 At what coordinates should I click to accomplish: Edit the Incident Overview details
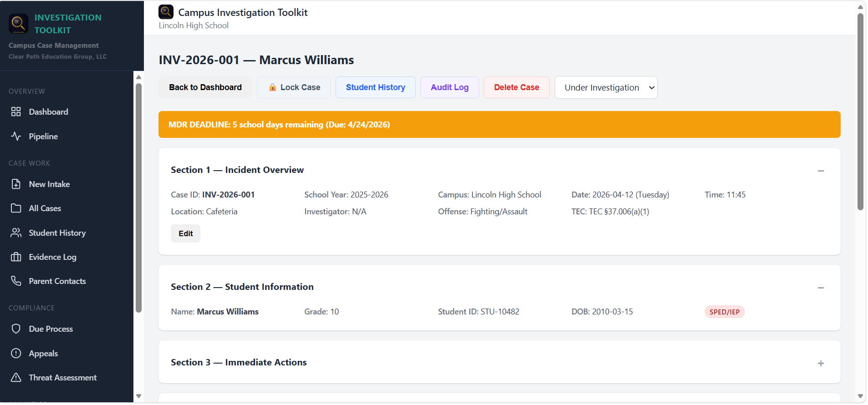click(185, 233)
